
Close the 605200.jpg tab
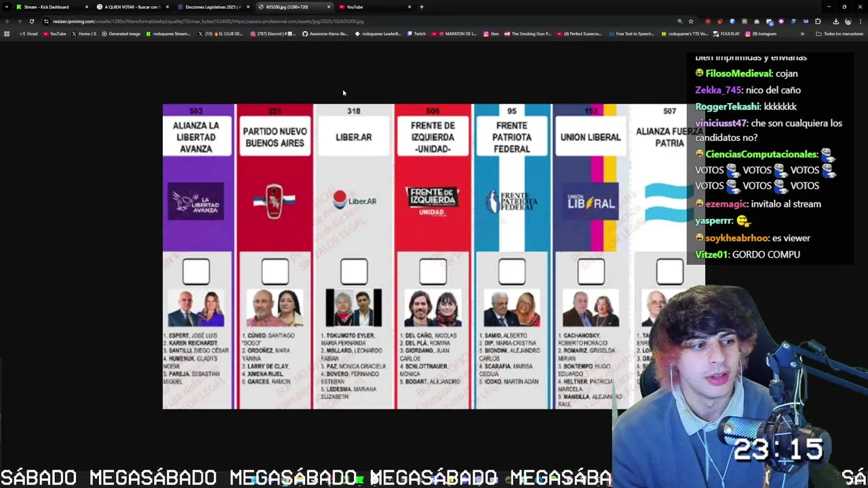click(329, 7)
